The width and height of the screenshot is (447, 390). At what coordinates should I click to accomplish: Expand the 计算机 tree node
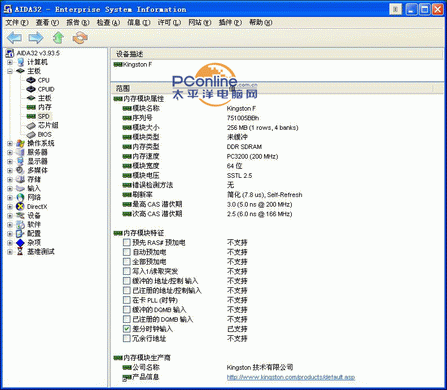coord(10,62)
